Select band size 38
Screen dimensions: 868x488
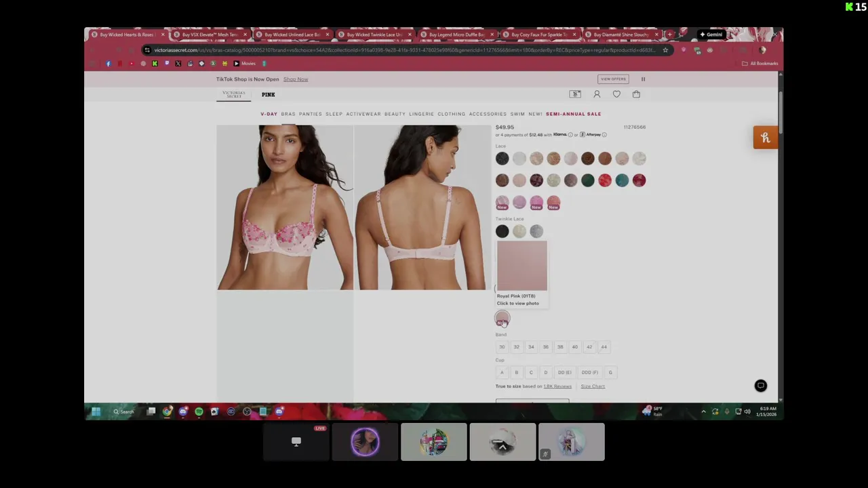560,347
